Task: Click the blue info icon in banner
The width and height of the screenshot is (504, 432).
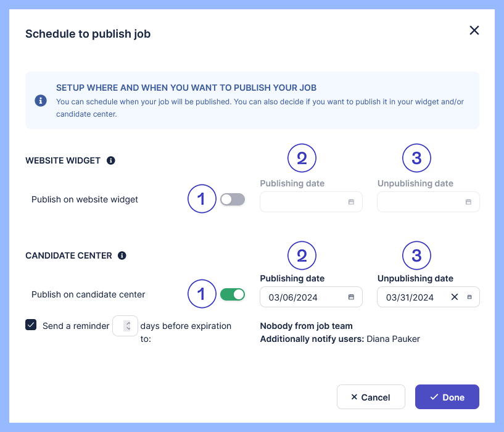Action: [41, 101]
